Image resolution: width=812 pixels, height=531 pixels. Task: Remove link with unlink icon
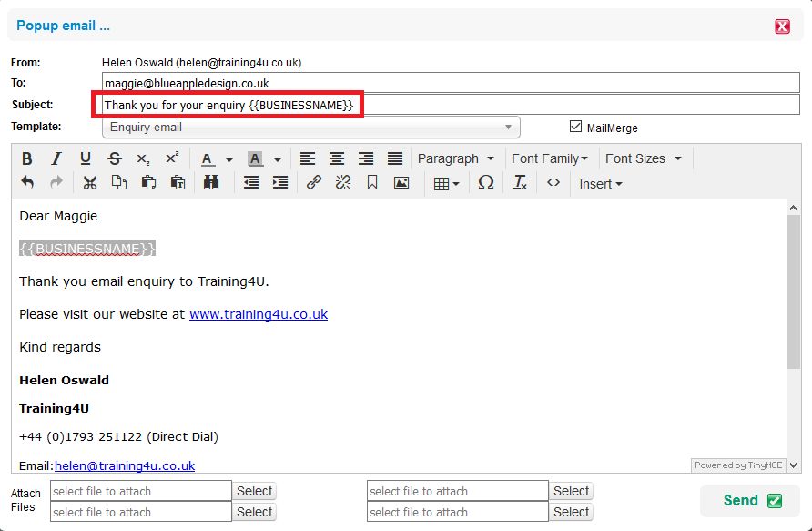pos(343,183)
